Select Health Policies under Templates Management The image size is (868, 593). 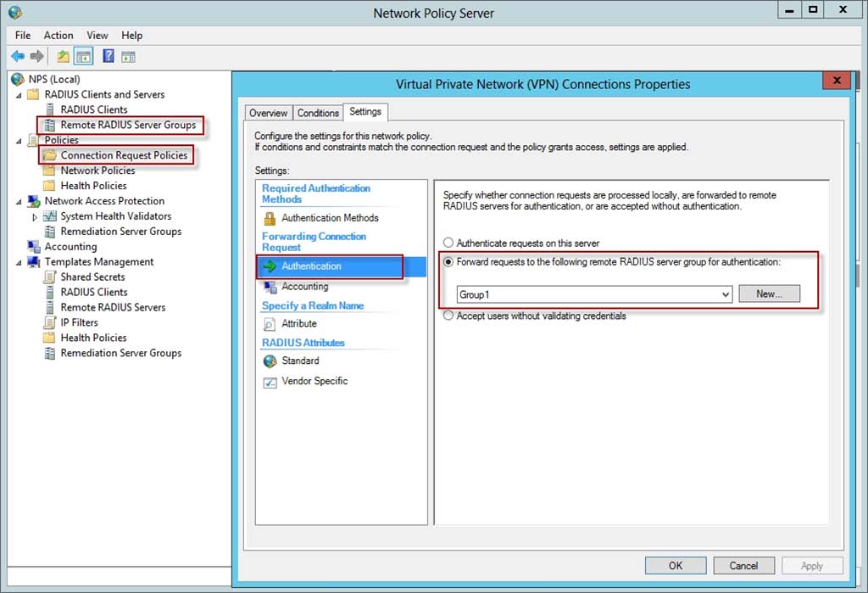click(93, 338)
